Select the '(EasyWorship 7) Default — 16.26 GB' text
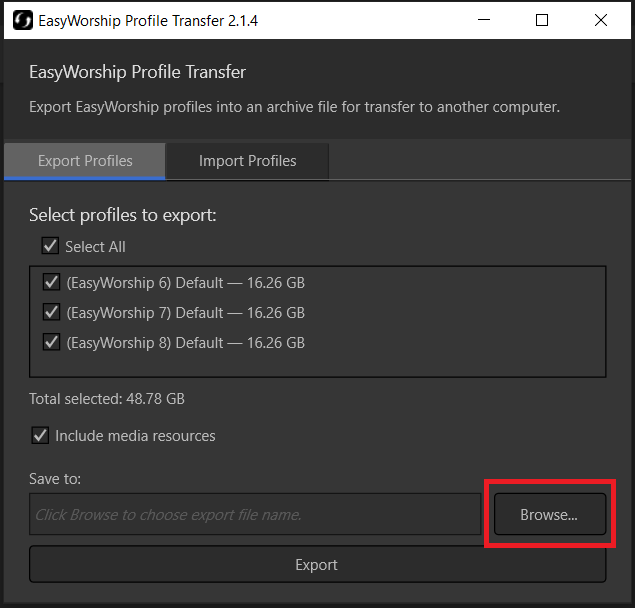Screen dimensions: 635x608 coord(185,313)
